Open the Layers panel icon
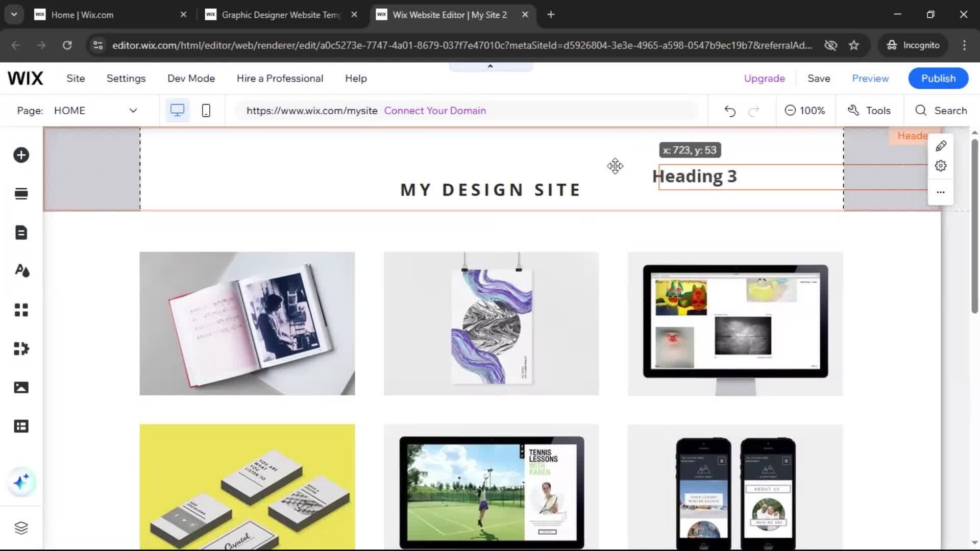The height and width of the screenshot is (551, 980). click(21, 528)
